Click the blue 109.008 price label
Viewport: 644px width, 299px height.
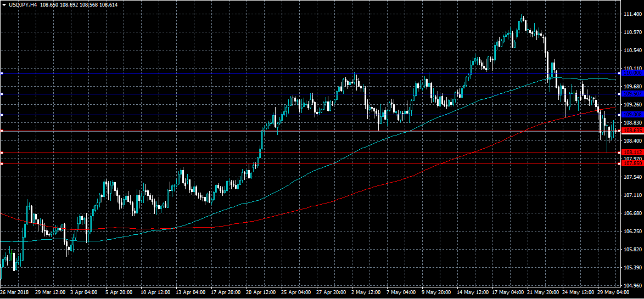[x=632, y=115]
